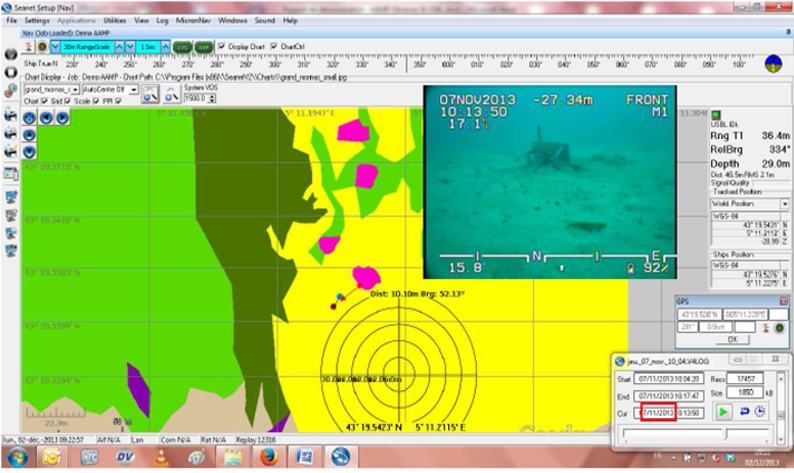Click the second printer icon in left sidebar
794x473 pixels.
(x=11, y=133)
